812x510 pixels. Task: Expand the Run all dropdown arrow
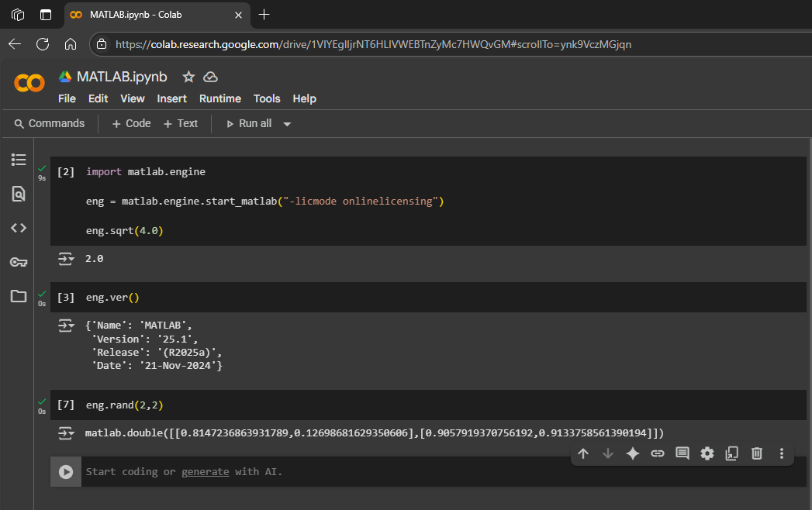287,124
